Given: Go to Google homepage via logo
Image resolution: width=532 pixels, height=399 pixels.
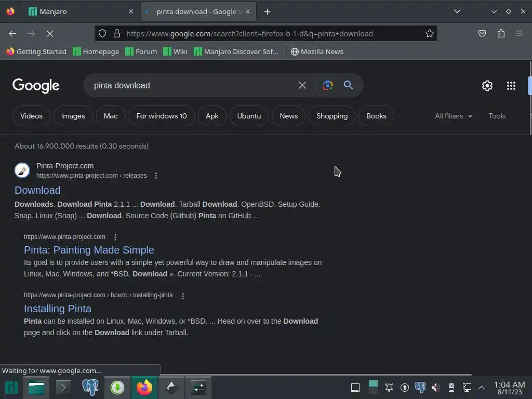Looking at the screenshot, I should 36,86.
